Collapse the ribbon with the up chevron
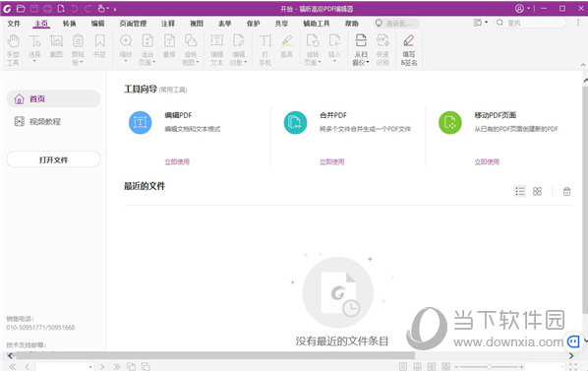This screenshot has height=371, width=588. (x=583, y=65)
